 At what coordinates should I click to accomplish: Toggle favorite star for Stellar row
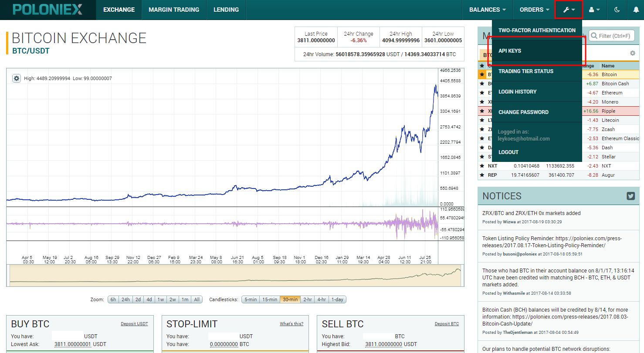[x=482, y=157]
